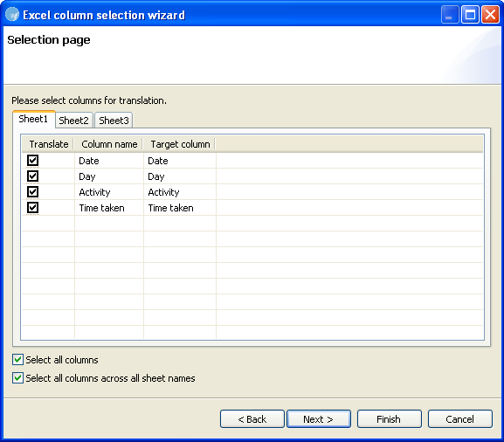The height and width of the screenshot is (442, 504).
Task: Select the Sheet1 tab
Action: [x=33, y=119]
